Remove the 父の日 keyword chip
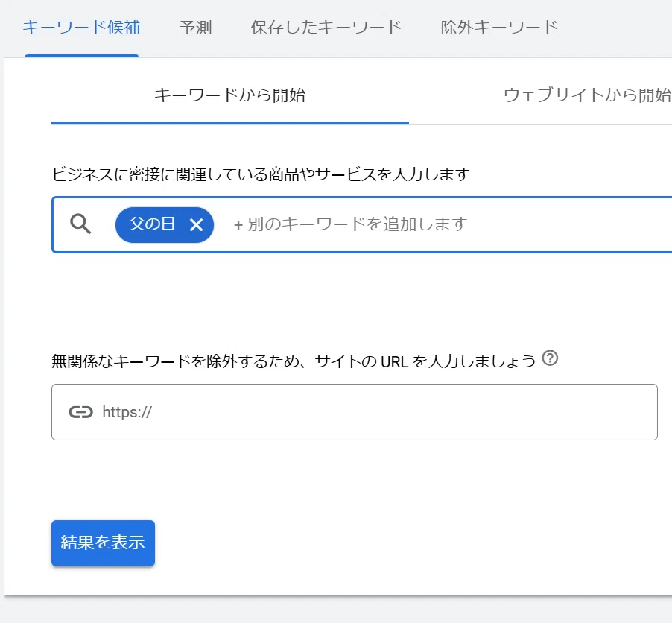The width and height of the screenshot is (672, 623). tap(196, 224)
